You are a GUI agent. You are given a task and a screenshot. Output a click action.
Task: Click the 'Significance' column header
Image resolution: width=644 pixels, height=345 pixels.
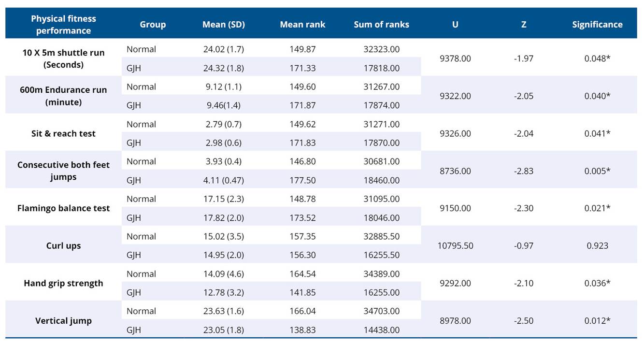(597, 25)
